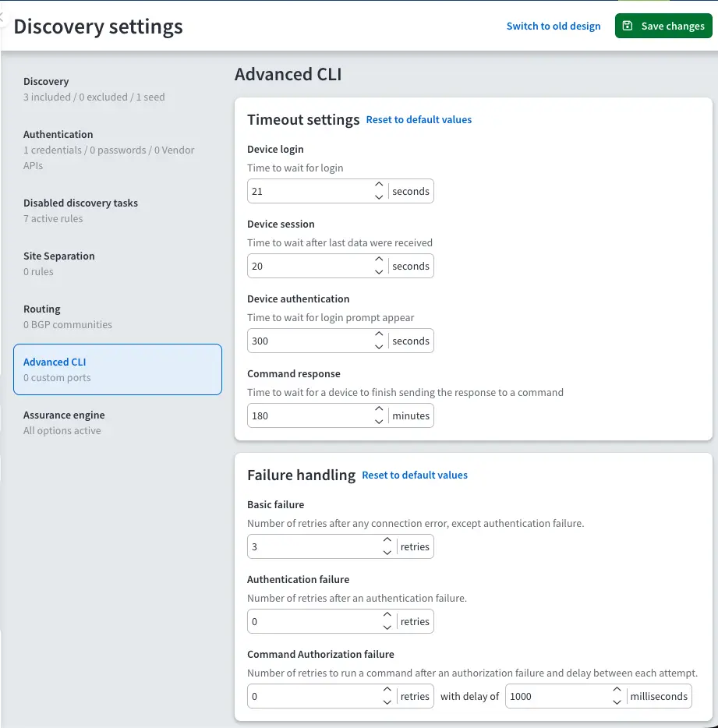Increase Command Authorization failure retries count

tap(387, 691)
